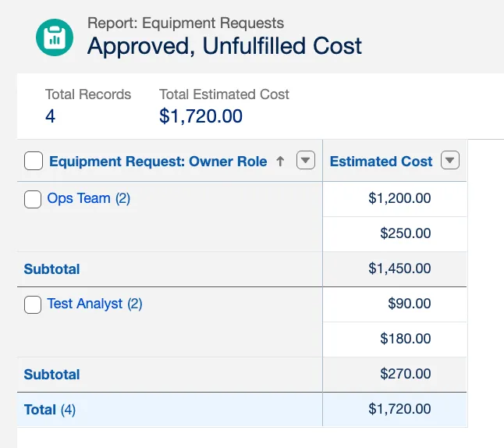Click the report title Approved, Unfulfilled Cost
This screenshot has width=504, height=448.
[x=225, y=46]
